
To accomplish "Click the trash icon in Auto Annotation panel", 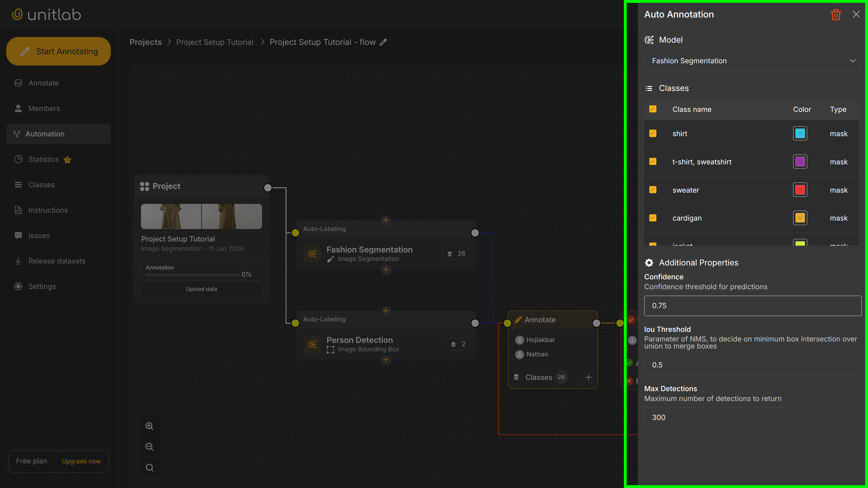I will pos(836,14).
